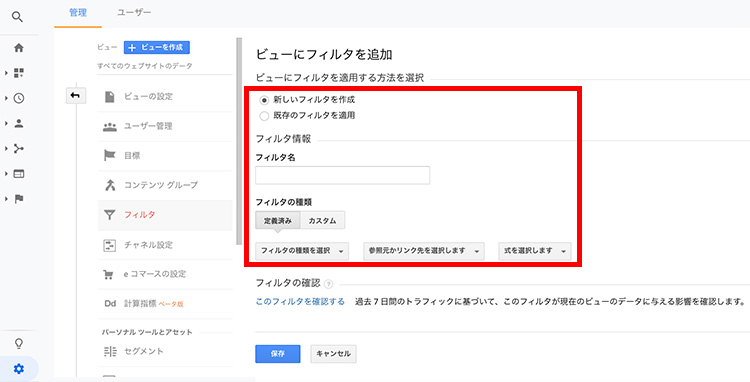Click the フィルタ名 text input field
The width and height of the screenshot is (750, 382).
click(x=342, y=175)
